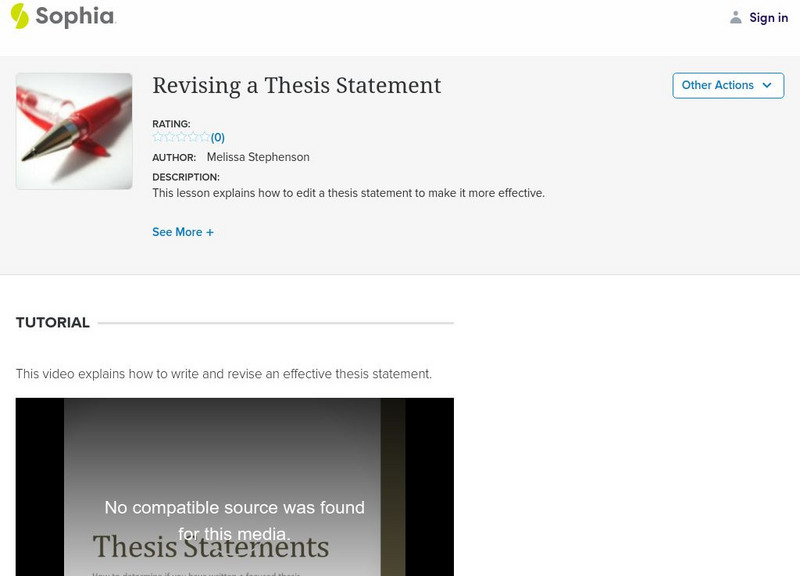
Task: Click the second rating star
Action: (x=168, y=136)
